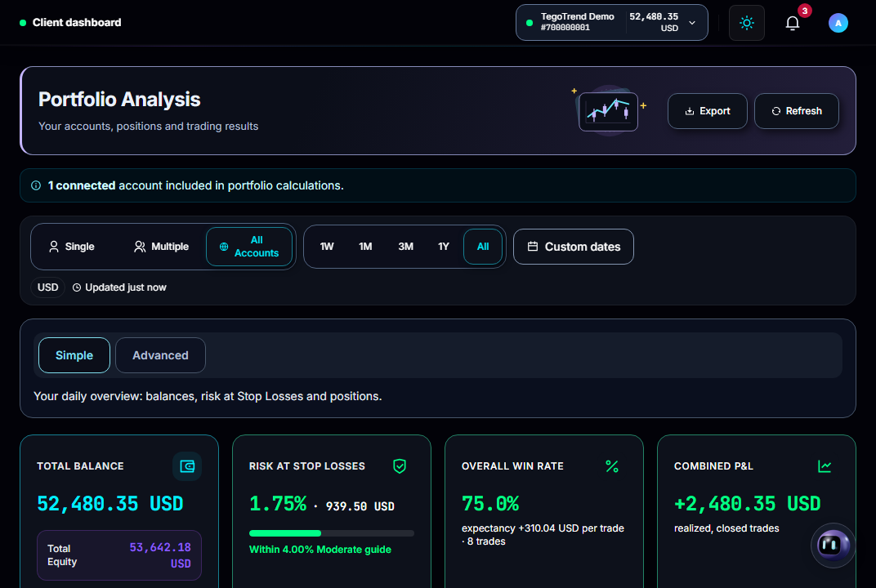Click the Client dashboard title
Viewport: 876px width, 588px height.
click(x=77, y=23)
